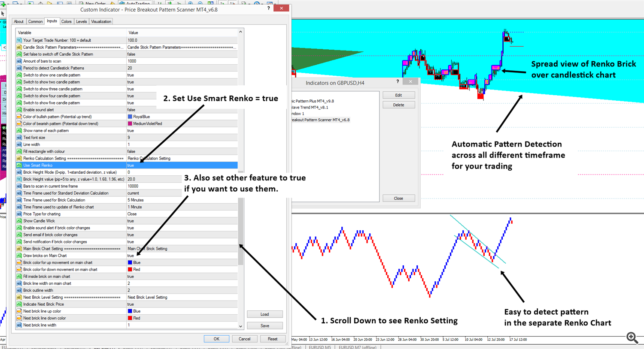The height and width of the screenshot is (349, 644).
Task: Click Edit in the Indicators on GBPUSD,H4 dialog
Action: click(398, 95)
